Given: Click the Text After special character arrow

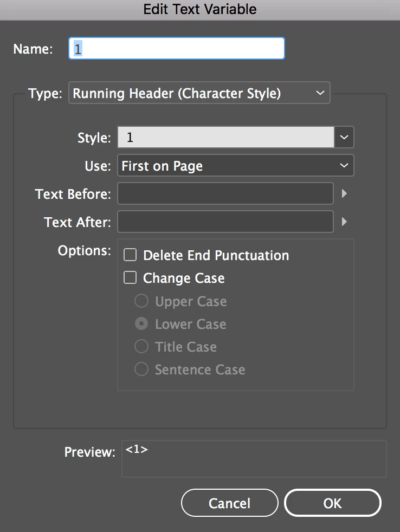Looking at the screenshot, I should point(344,222).
